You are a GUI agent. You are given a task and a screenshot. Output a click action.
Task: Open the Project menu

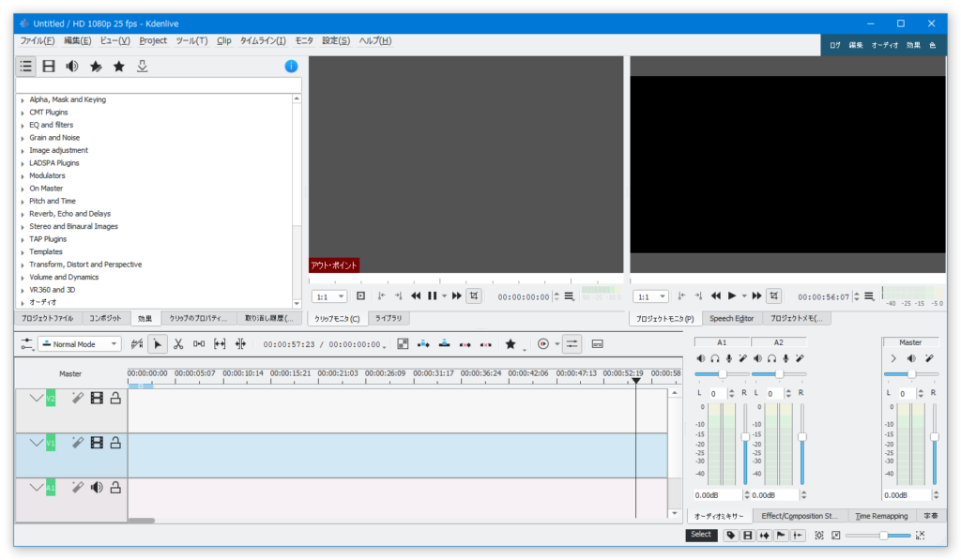(x=153, y=41)
